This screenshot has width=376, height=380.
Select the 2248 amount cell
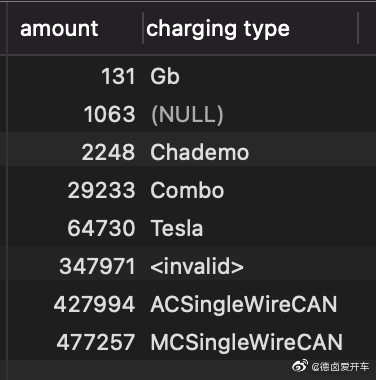click(108, 152)
